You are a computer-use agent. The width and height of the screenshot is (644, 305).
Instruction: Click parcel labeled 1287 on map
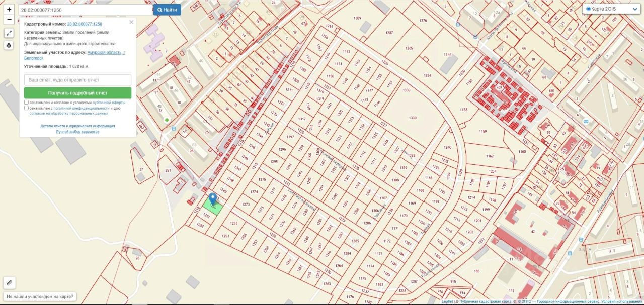(x=389, y=33)
